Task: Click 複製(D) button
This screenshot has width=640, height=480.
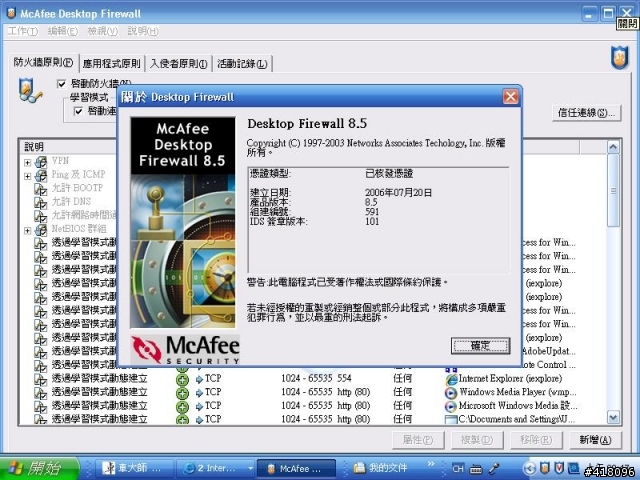Action: point(477,440)
